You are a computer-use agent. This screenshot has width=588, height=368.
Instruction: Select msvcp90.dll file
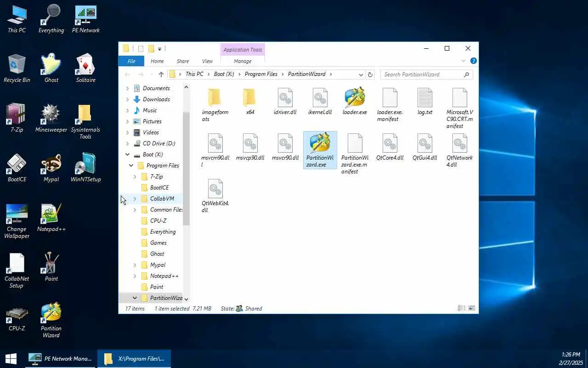coord(250,147)
